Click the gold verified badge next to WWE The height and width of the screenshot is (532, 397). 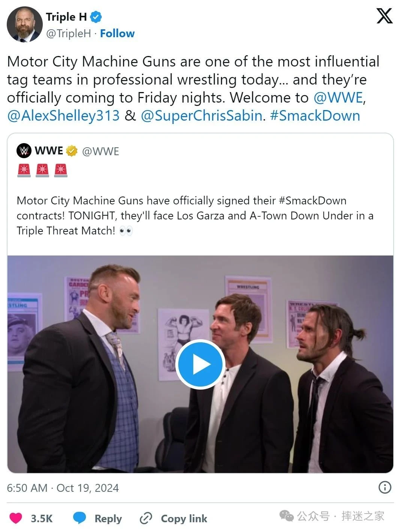[x=72, y=151]
